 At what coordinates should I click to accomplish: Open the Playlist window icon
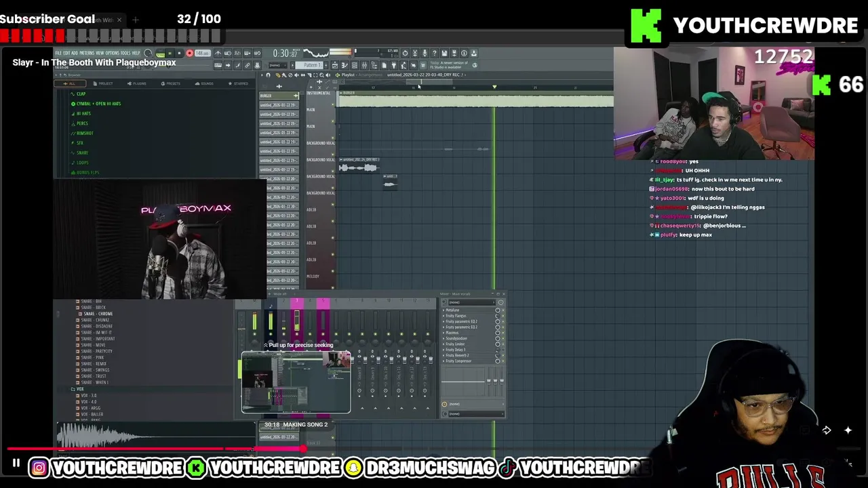click(x=334, y=65)
